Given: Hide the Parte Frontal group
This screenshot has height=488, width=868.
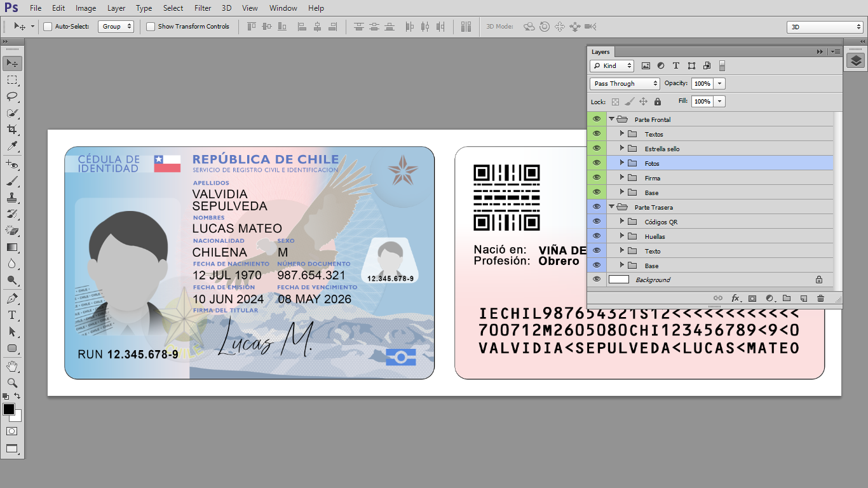Looking at the screenshot, I should [597, 119].
